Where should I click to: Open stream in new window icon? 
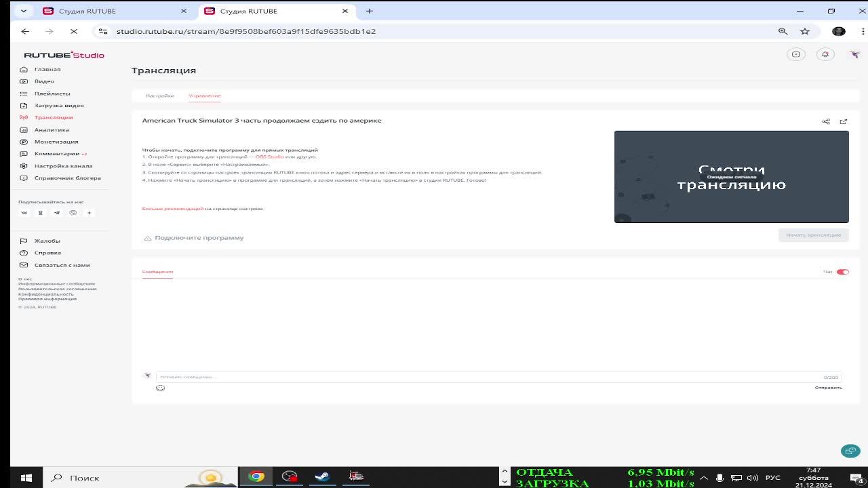844,121
